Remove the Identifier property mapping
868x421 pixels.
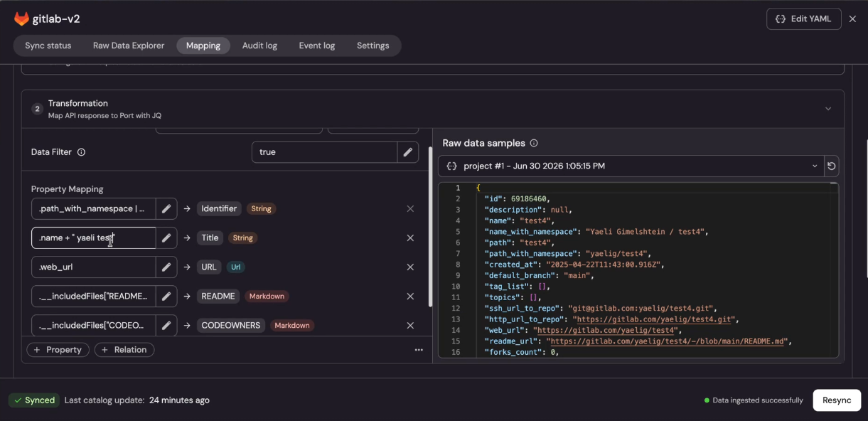tap(410, 209)
